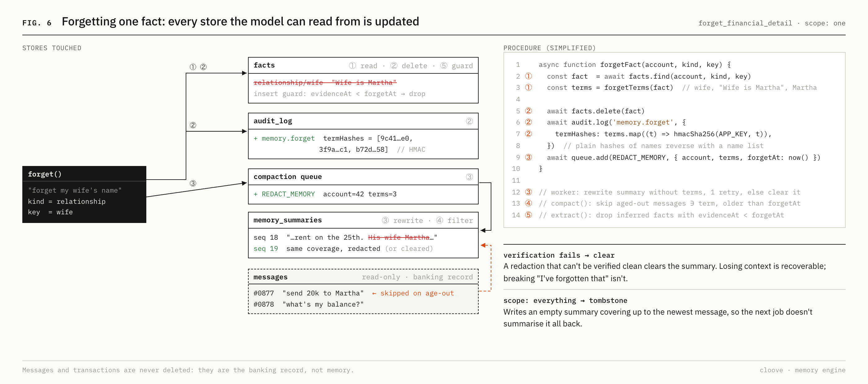Click the "termHashes = [9c41…e0," text
Screen dimensions: 868x384
click(x=368, y=138)
